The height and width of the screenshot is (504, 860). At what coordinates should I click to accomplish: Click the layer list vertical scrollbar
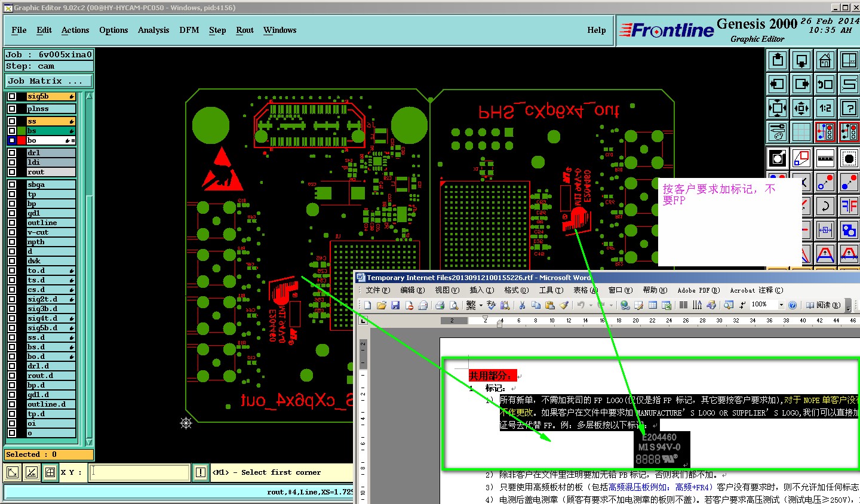89,269
